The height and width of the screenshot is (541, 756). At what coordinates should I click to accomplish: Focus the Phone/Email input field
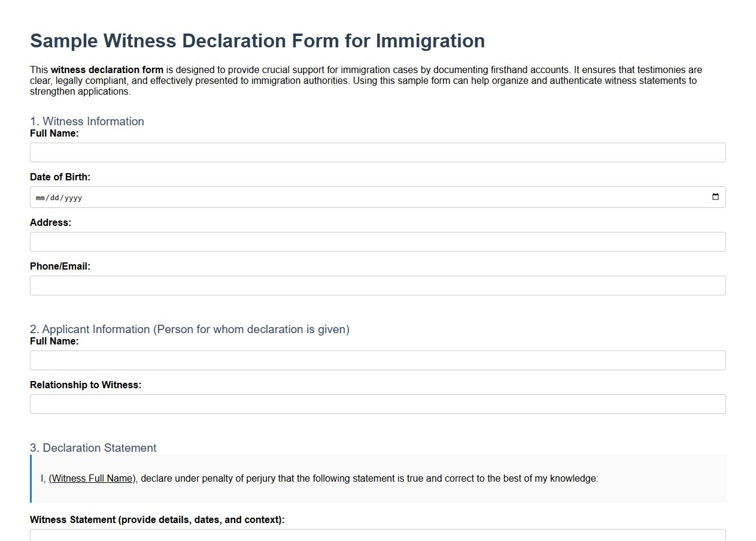(377, 285)
